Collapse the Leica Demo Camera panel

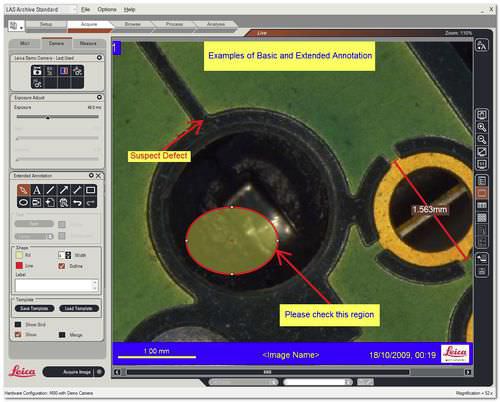[x=99, y=58]
